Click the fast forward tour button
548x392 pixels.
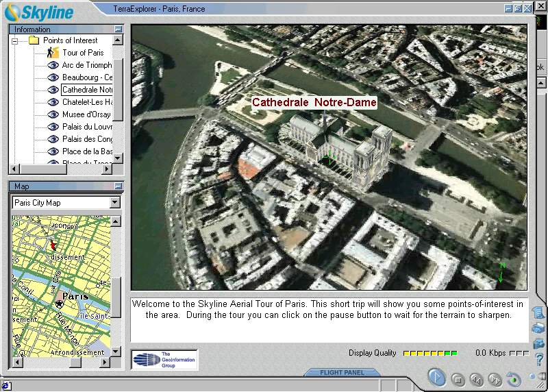[x=495, y=378]
